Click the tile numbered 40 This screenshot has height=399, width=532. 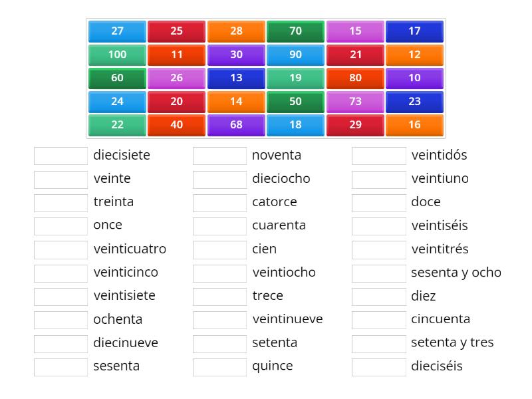pyautogui.click(x=176, y=124)
